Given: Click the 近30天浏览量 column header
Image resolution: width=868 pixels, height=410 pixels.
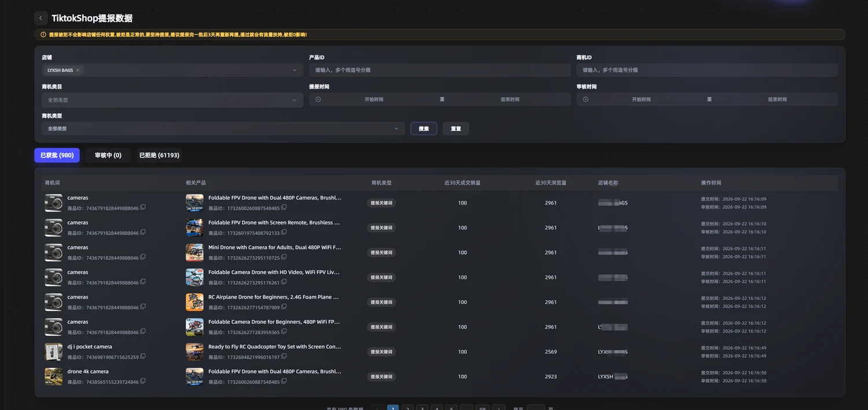Looking at the screenshot, I should tap(551, 183).
